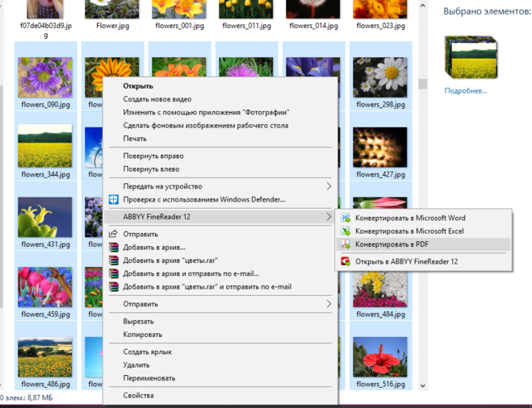Select the flowers_516.jpg red hibiscus thumbnail
This screenshot has height=408, width=532.
(379, 357)
